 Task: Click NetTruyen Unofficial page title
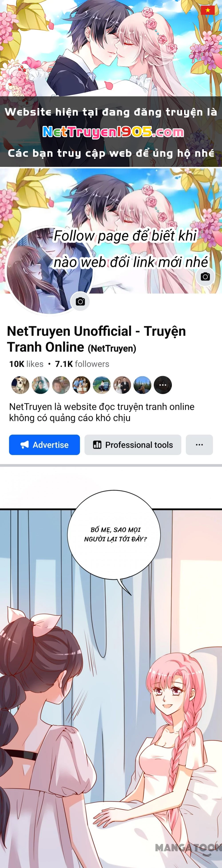[97, 339]
